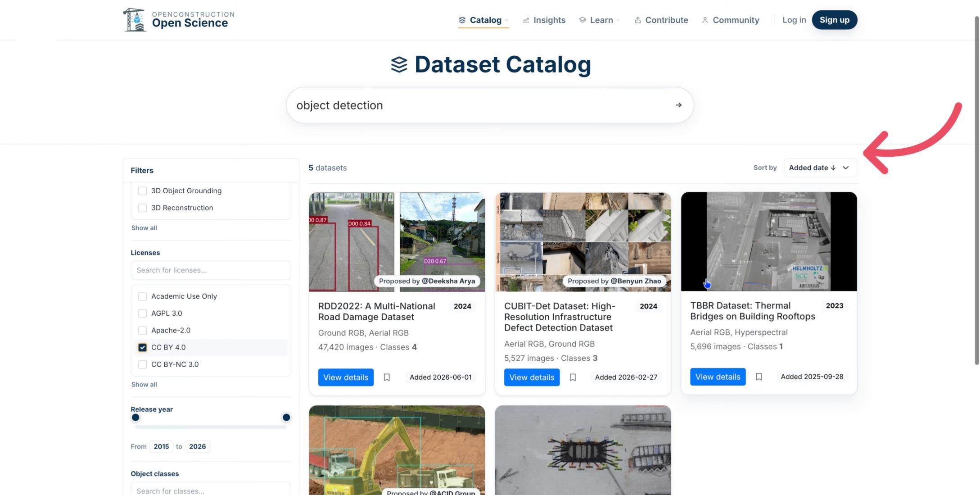Click the Contribute upload icon
This screenshot has height=495, width=980.
[x=637, y=20]
